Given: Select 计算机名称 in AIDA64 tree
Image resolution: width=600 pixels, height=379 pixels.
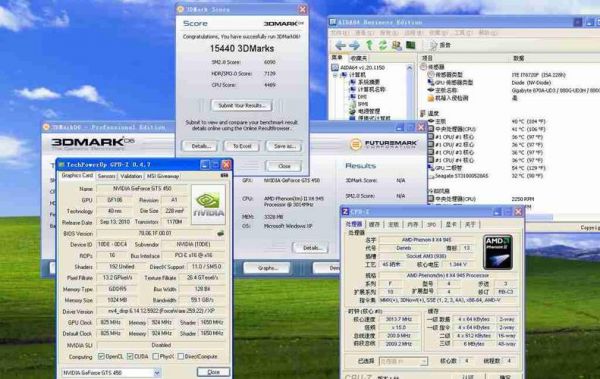Looking at the screenshot, I should click(371, 89).
